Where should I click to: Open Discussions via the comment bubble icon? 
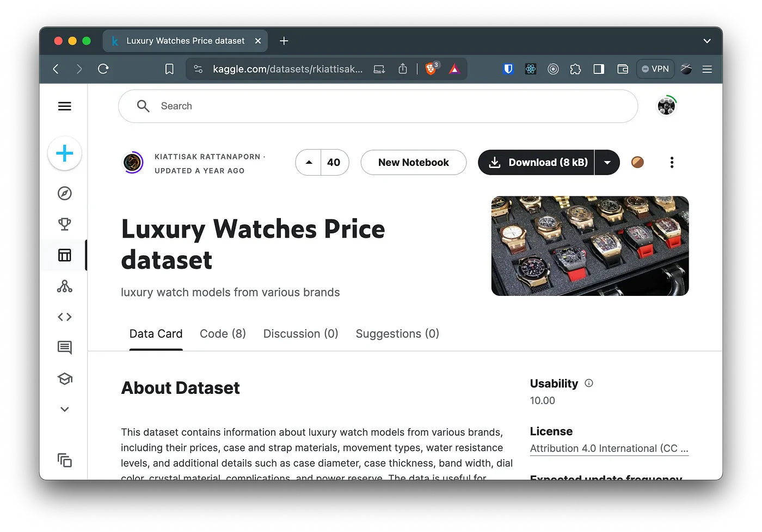tap(64, 347)
